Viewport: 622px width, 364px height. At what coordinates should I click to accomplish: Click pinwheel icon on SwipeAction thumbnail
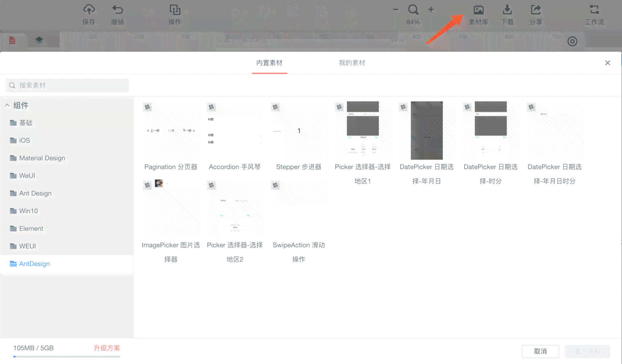[275, 185]
